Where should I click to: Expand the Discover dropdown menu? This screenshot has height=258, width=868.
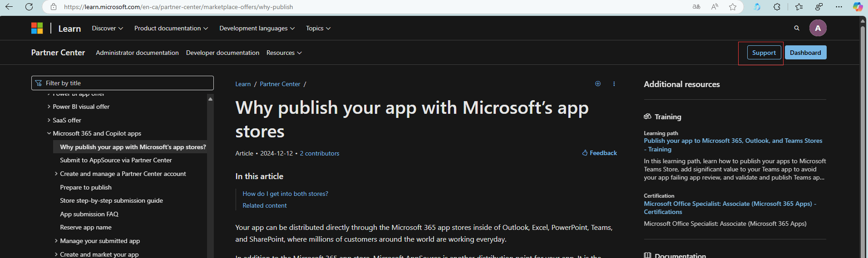click(107, 28)
